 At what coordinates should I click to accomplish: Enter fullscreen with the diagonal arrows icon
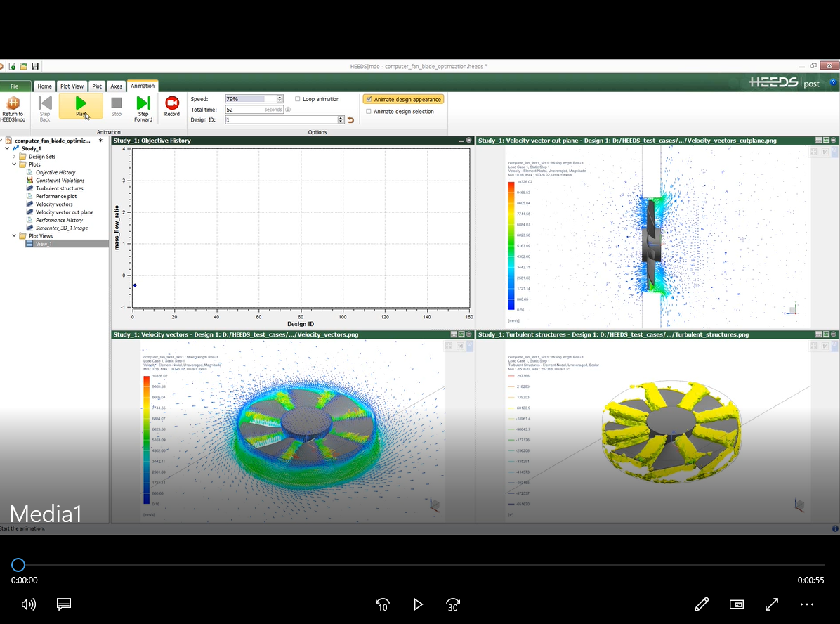click(771, 605)
